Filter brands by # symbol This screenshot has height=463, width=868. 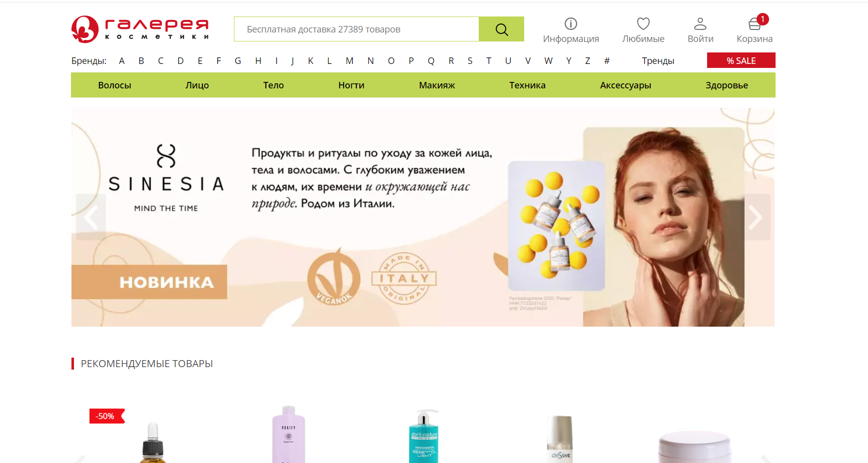(607, 60)
